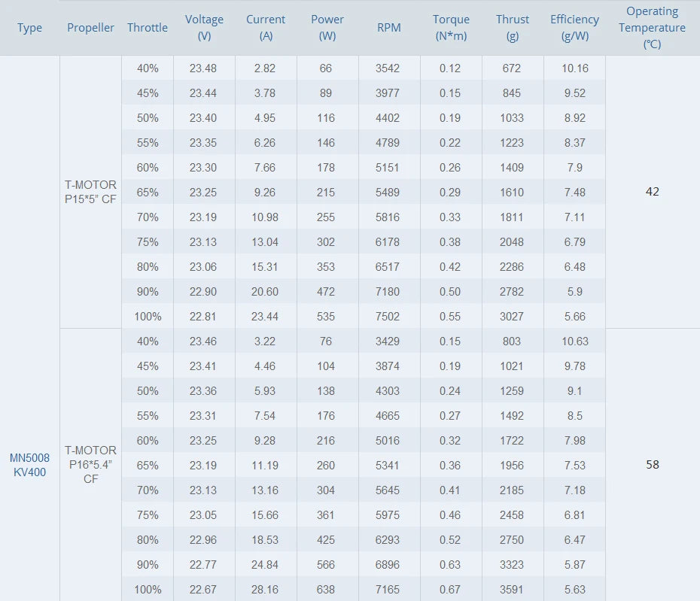Screen dimensions: 700x601
Task: Click the Efficiency (g/W) column header
Action: click(x=574, y=28)
